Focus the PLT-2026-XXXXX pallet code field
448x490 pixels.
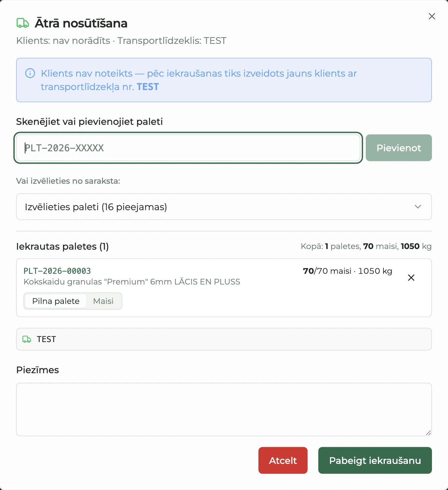[x=188, y=148]
